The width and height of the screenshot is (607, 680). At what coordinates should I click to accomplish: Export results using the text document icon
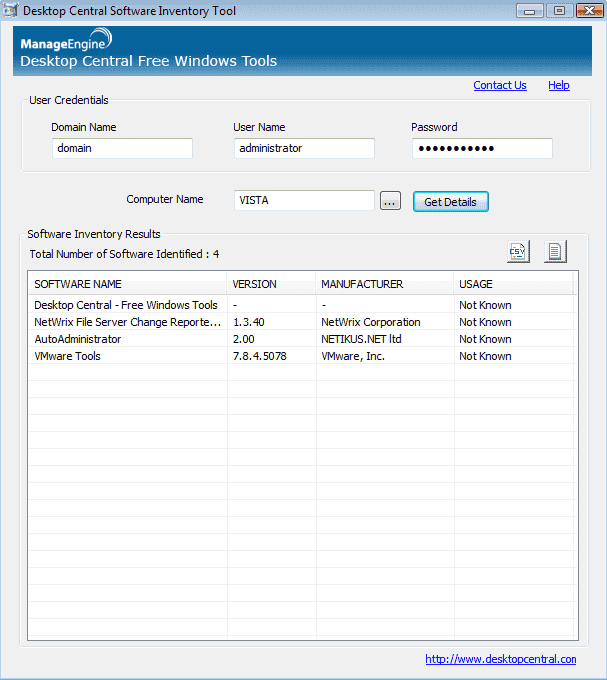(x=555, y=252)
